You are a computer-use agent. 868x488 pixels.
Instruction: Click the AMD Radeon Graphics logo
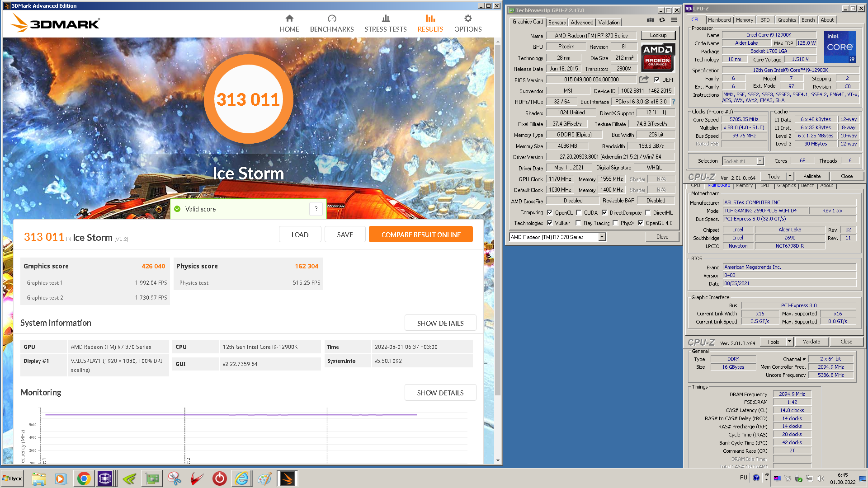[x=658, y=57]
